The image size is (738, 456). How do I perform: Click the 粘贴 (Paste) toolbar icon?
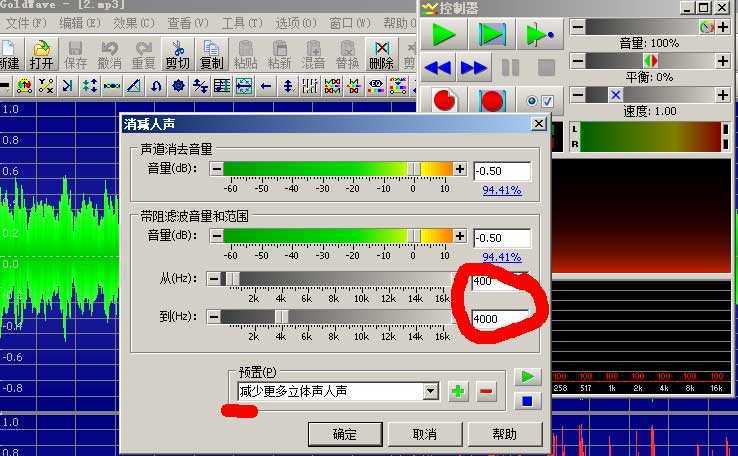click(x=245, y=55)
